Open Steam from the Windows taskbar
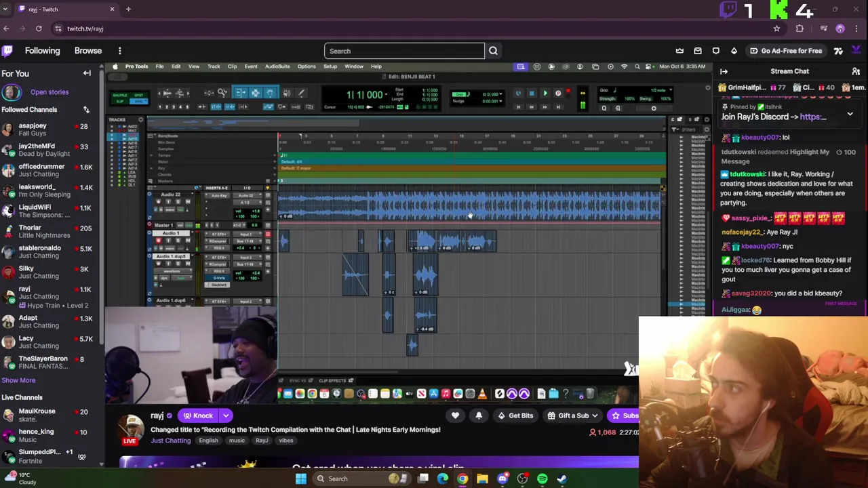868x488 pixels. [561, 479]
